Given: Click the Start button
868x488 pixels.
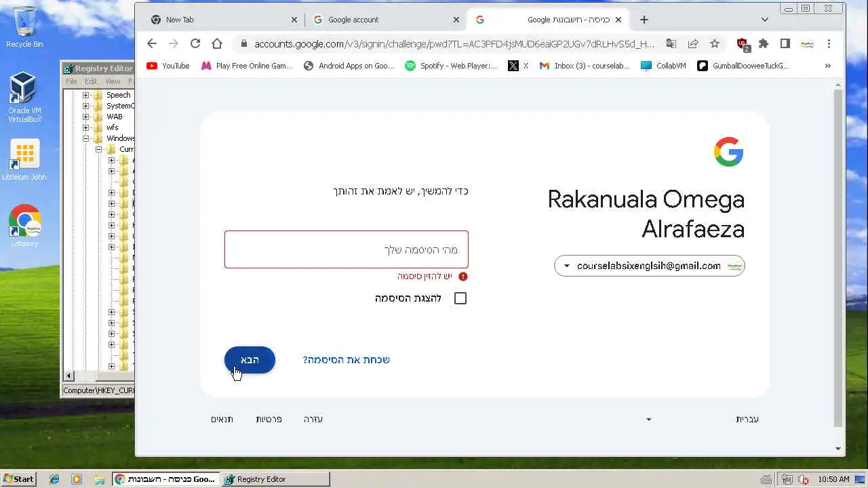Looking at the screenshot, I should [x=18, y=479].
